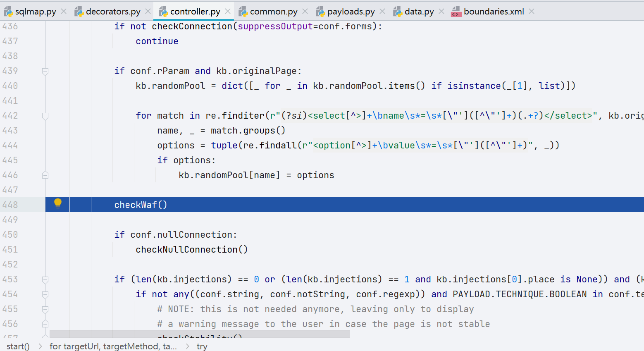Switch to the data.py tab
The image size is (644, 351).
coord(419,12)
